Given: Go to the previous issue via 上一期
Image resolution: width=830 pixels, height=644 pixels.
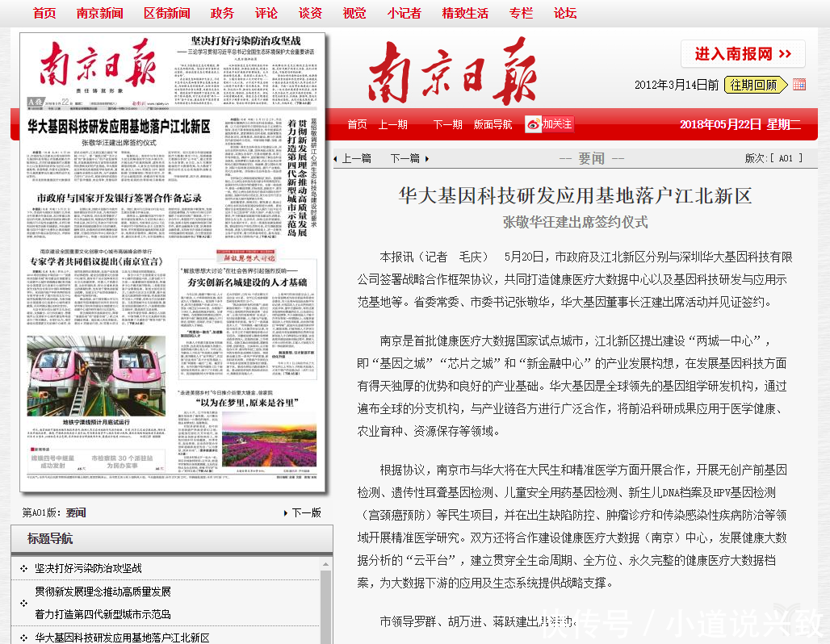Looking at the screenshot, I should pyautogui.click(x=392, y=124).
